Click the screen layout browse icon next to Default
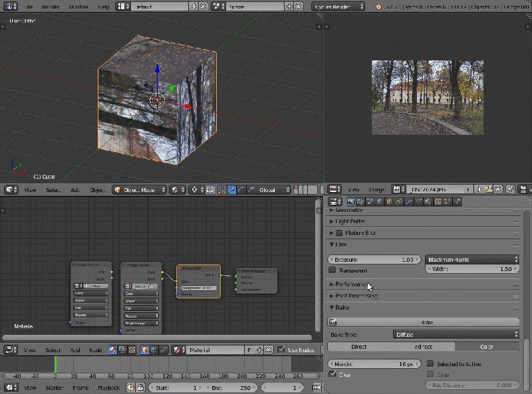Screen dimensions: 532x394 121,7
